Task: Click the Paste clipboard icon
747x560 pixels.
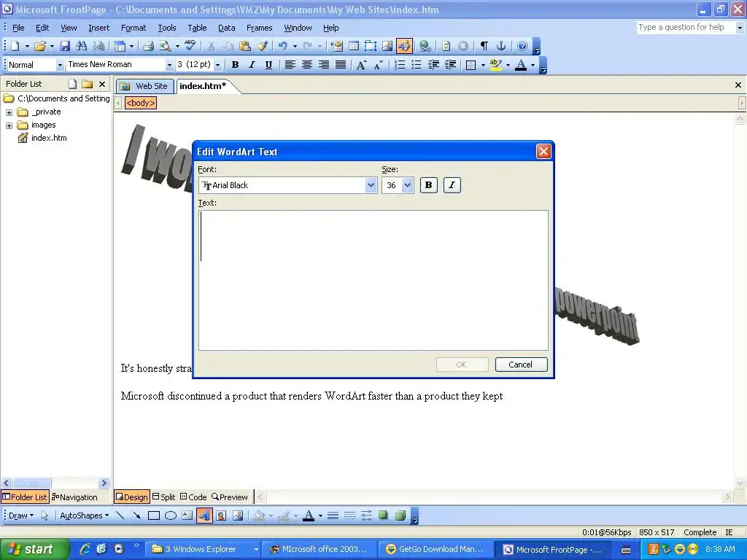Action: click(x=245, y=46)
